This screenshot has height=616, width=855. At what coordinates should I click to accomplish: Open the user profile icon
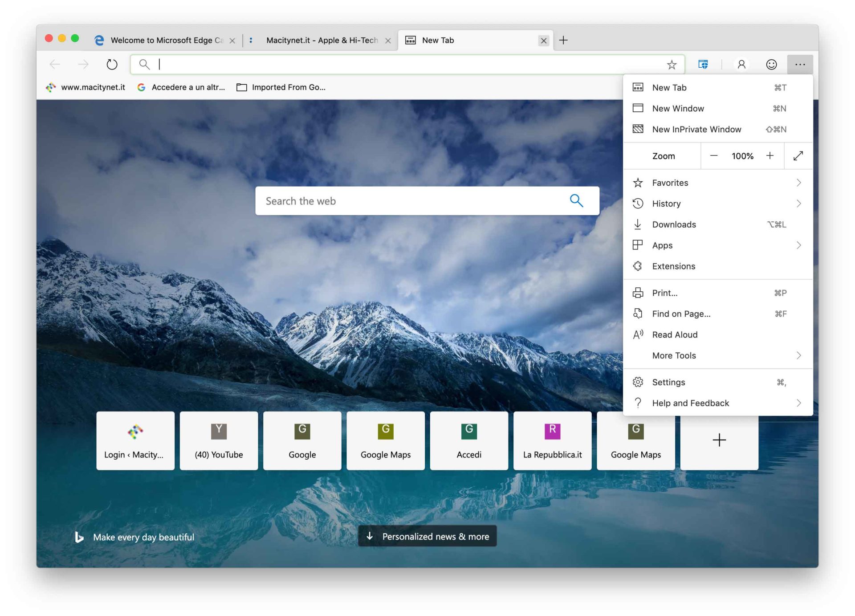click(x=741, y=65)
